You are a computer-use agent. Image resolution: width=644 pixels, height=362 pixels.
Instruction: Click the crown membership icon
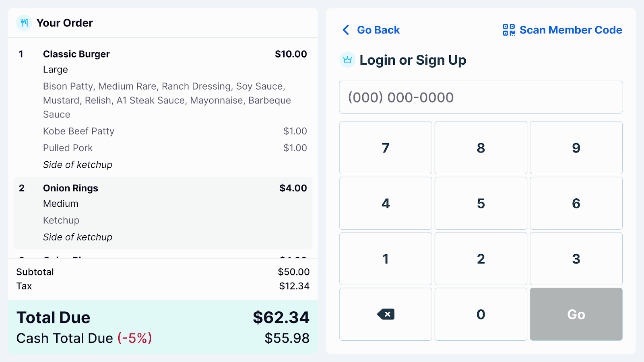click(x=347, y=60)
